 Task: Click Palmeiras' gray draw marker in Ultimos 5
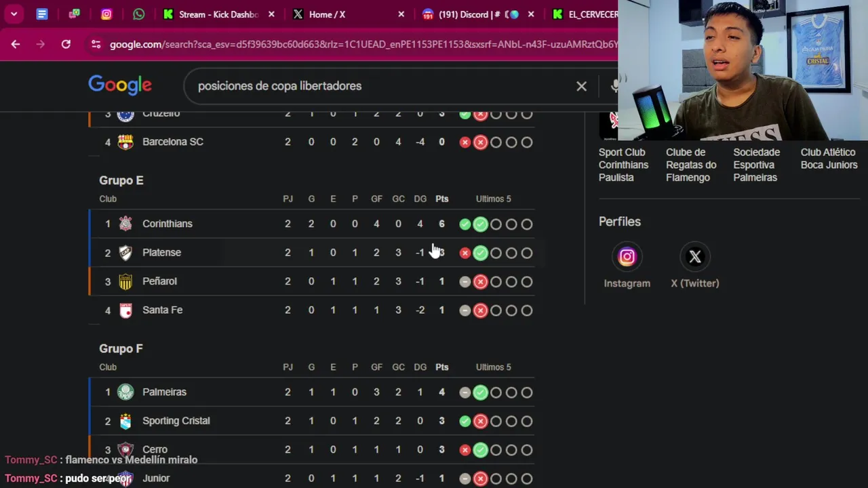click(465, 392)
